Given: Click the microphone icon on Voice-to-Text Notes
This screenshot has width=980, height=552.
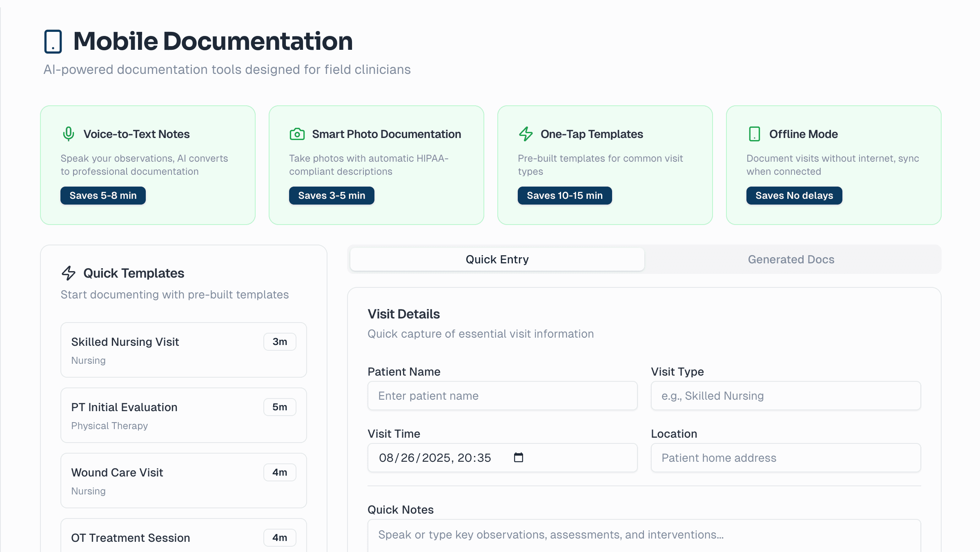Looking at the screenshot, I should tap(68, 134).
